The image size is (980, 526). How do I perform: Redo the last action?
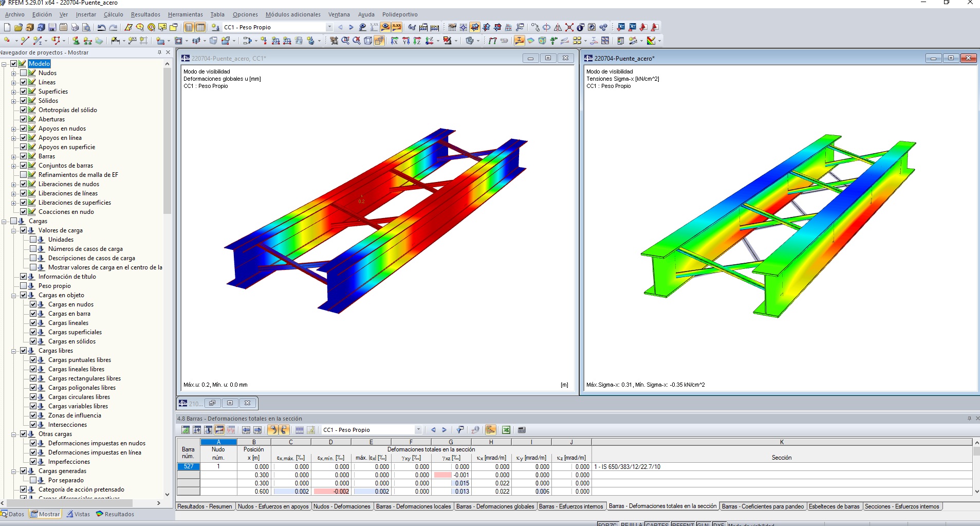(x=113, y=27)
